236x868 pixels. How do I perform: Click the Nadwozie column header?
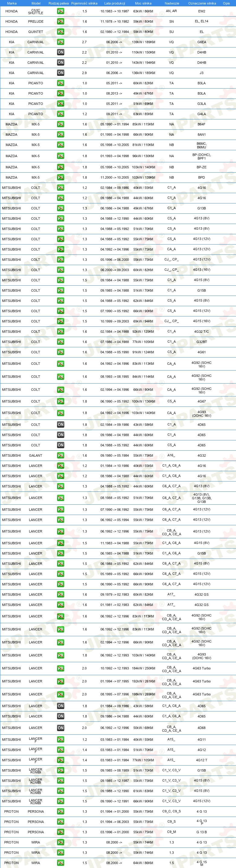[x=172, y=3]
